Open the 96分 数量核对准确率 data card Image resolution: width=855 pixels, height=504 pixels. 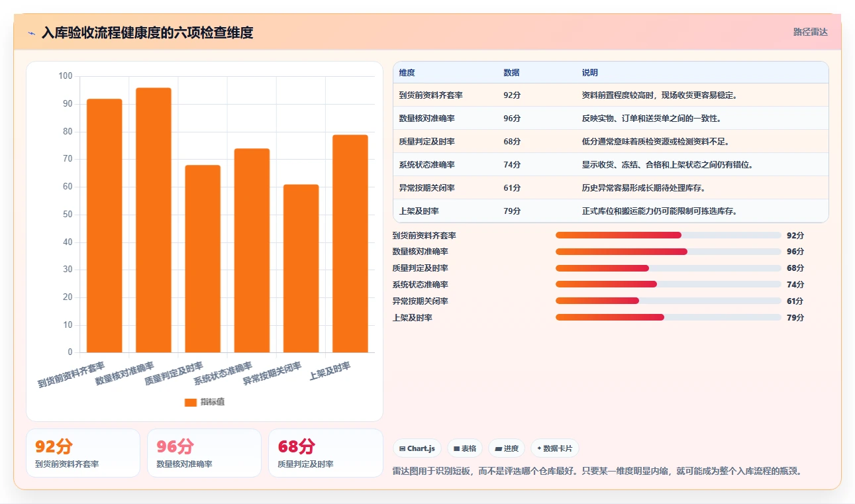[x=204, y=453]
